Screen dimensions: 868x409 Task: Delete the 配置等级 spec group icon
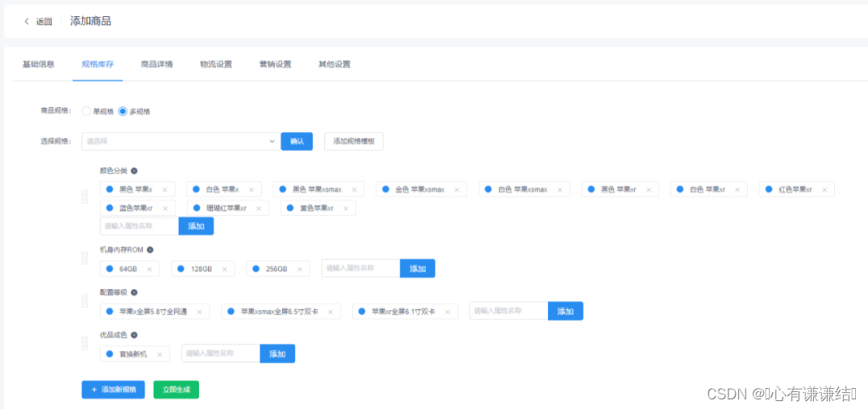[x=134, y=292]
